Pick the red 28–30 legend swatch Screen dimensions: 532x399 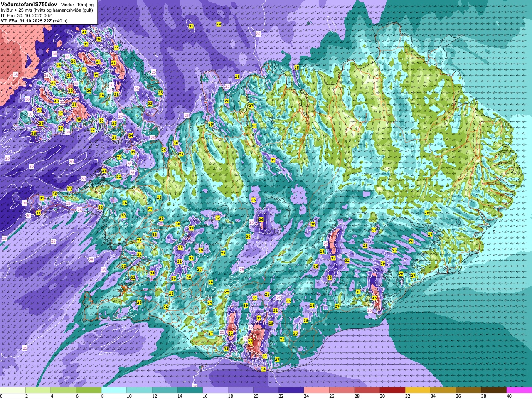click(x=368, y=390)
